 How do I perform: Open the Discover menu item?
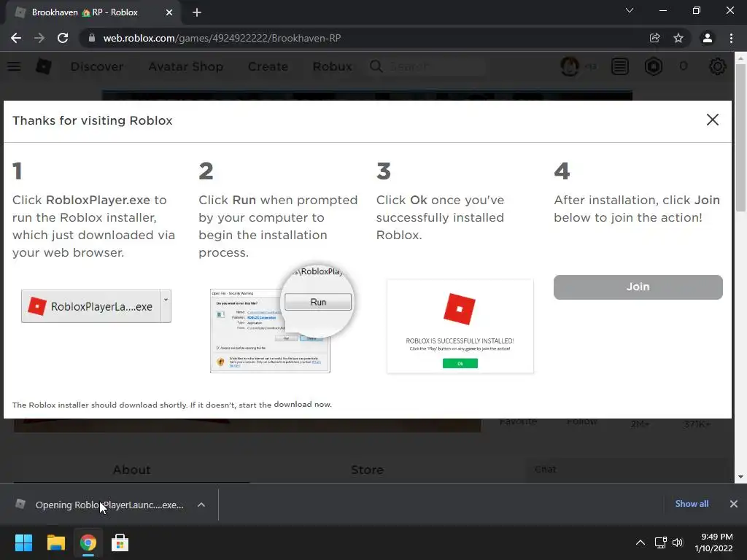pyautogui.click(x=97, y=66)
